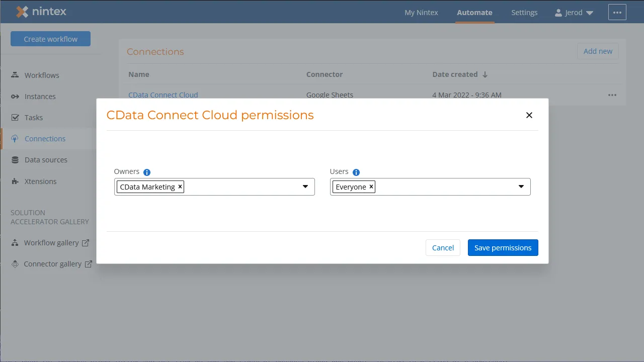Open the Jerod account dropdown

[x=574, y=12]
